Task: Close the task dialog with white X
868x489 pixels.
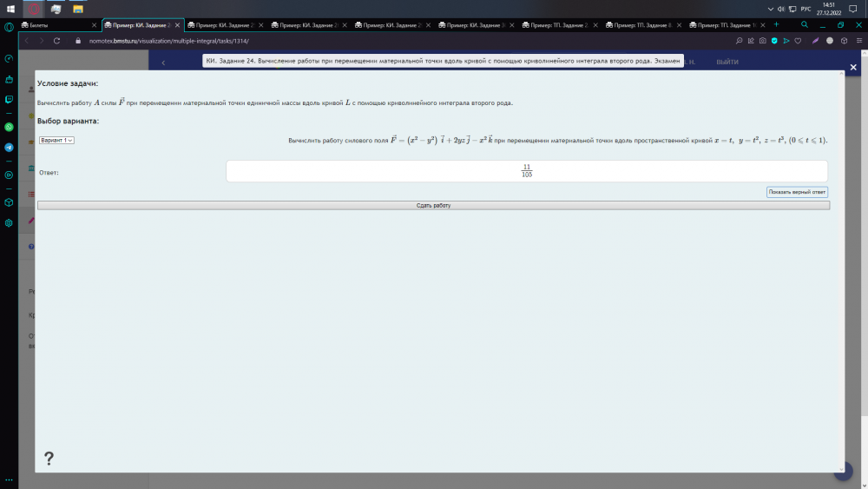Action: [853, 67]
